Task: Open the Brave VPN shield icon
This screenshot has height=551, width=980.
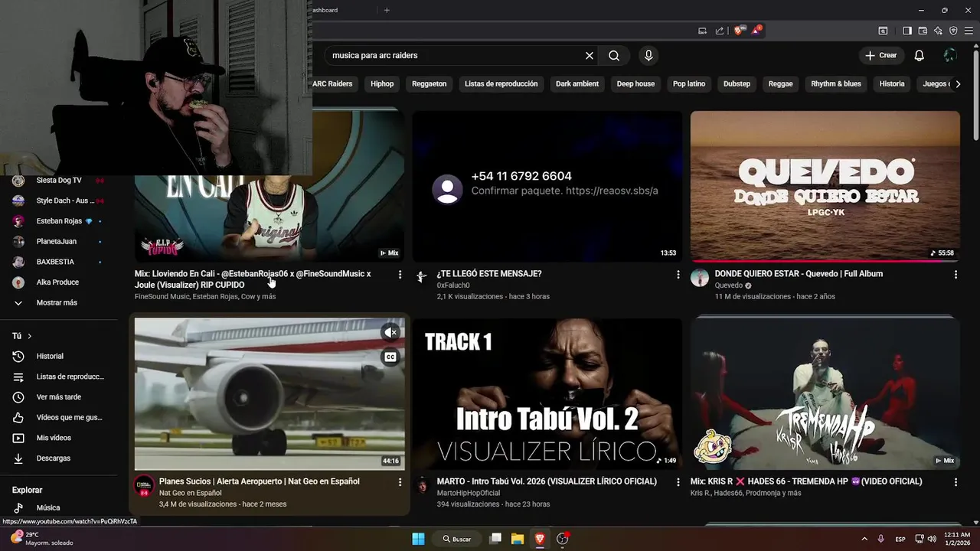Action: click(x=953, y=31)
